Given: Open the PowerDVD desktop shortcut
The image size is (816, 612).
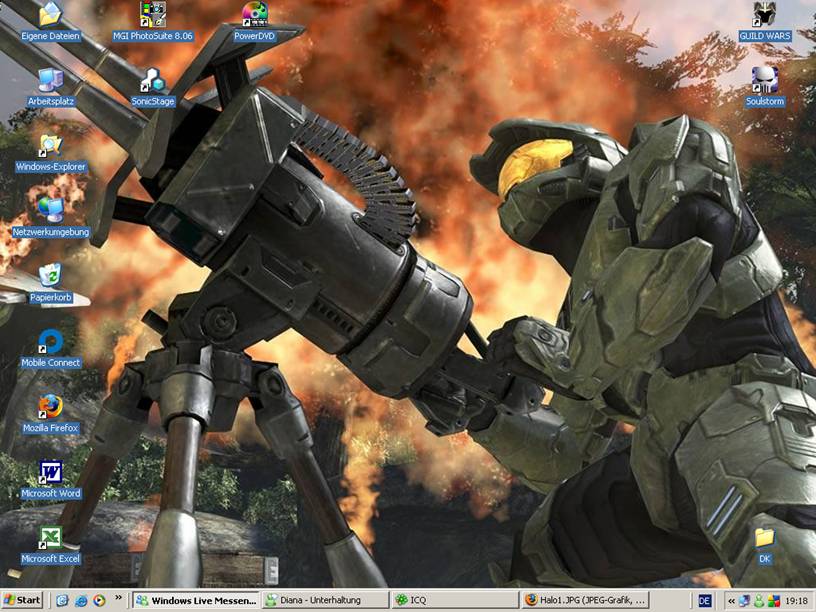Looking at the screenshot, I should (x=254, y=16).
